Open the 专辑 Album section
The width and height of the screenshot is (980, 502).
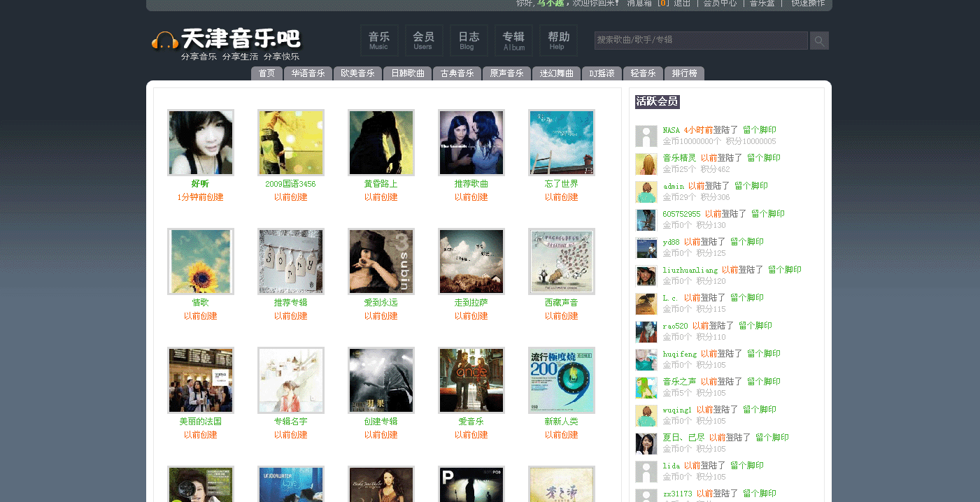coord(513,41)
